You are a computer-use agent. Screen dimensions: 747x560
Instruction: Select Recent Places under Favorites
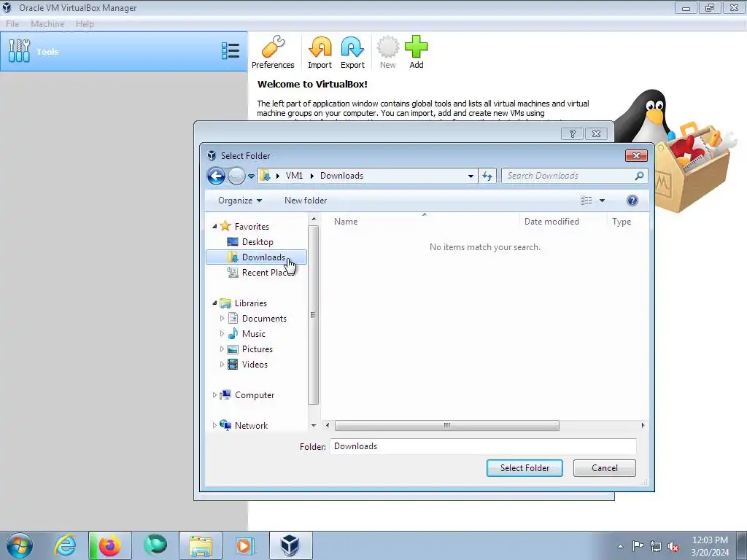(260, 273)
